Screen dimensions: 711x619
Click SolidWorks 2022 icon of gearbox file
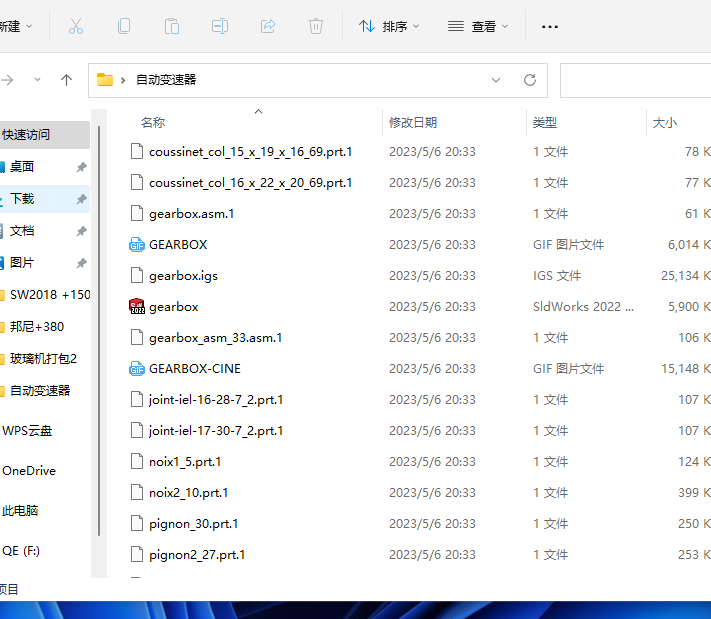tap(136, 307)
